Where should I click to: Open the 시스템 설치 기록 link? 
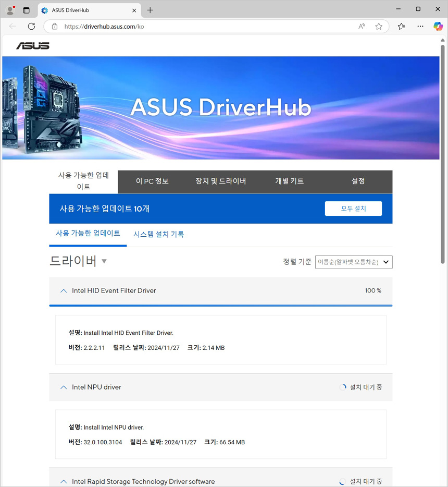[x=158, y=234]
